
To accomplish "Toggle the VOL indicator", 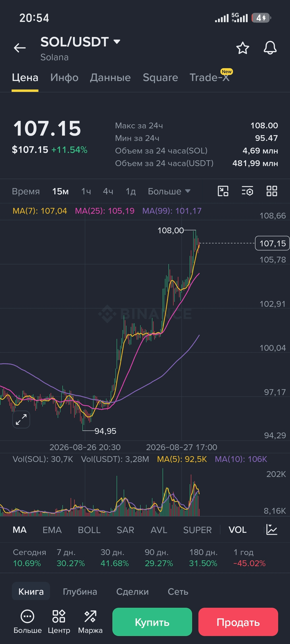I will [x=238, y=530].
